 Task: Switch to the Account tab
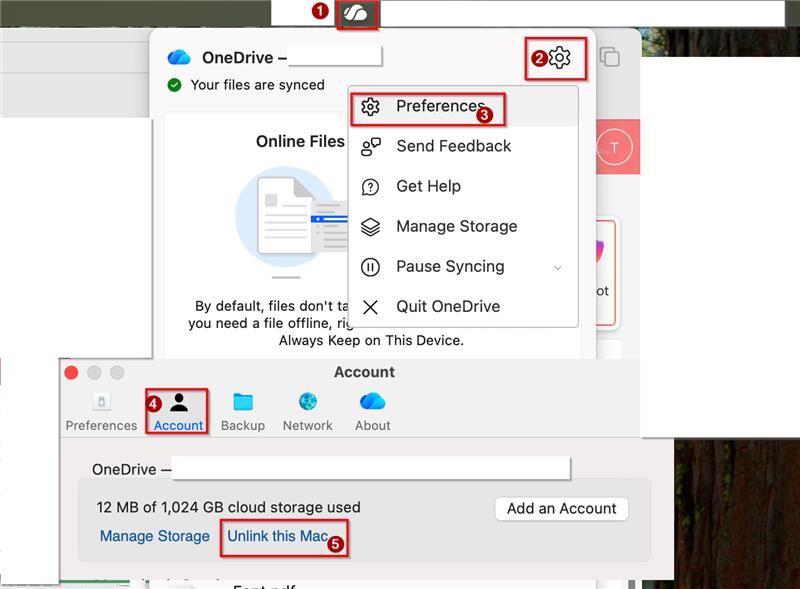click(x=178, y=411)
